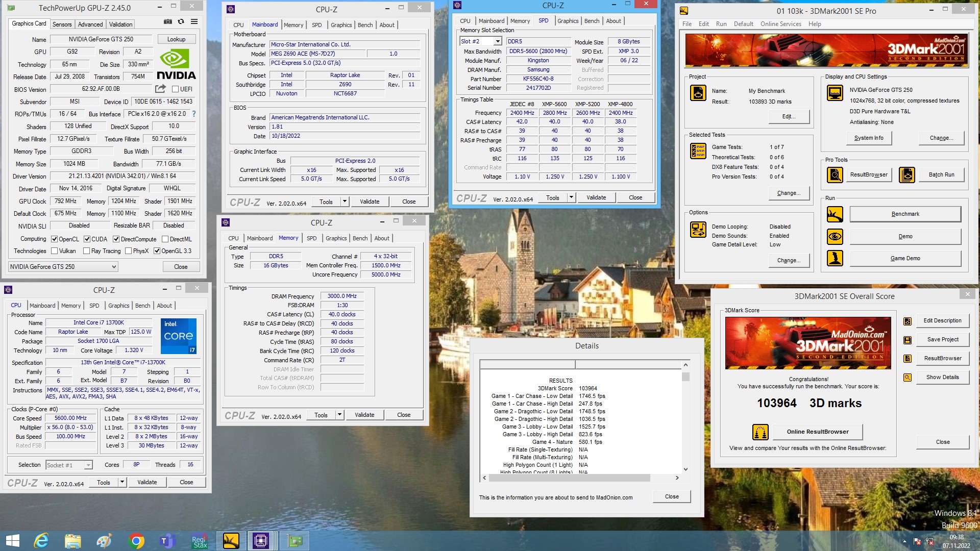Click Details horizontal scrollbar track
The height and width of the screenshot is (551, 980).
(580, 478)
